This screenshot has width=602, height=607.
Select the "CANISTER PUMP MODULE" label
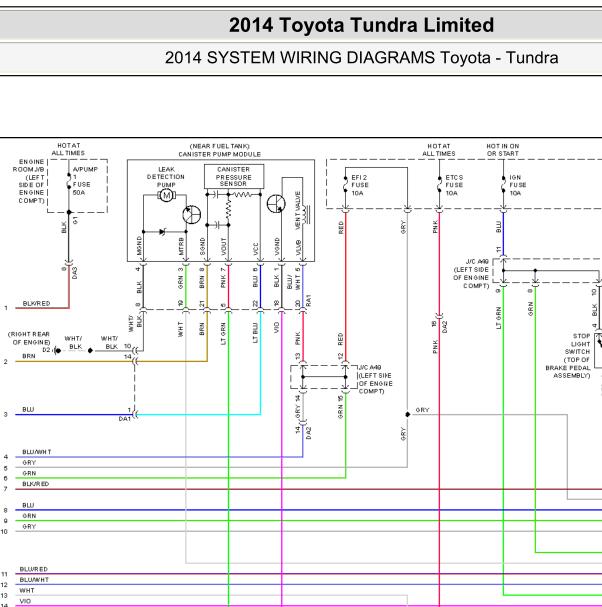[220, 154]
